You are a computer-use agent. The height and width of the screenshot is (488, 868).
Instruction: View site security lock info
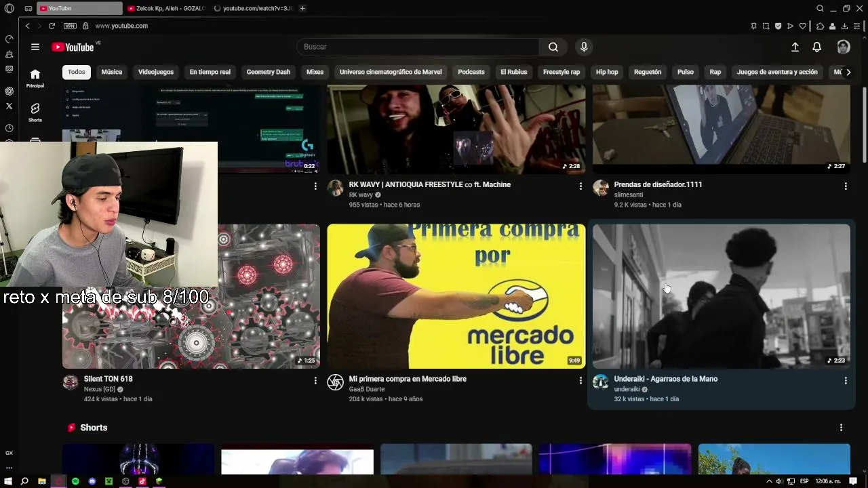[85, 26]
